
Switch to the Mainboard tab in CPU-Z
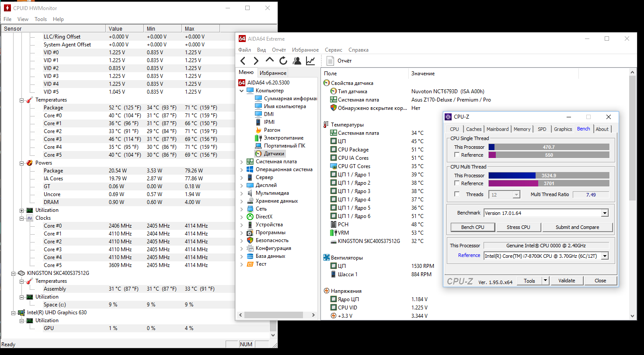tap(498, 129)
